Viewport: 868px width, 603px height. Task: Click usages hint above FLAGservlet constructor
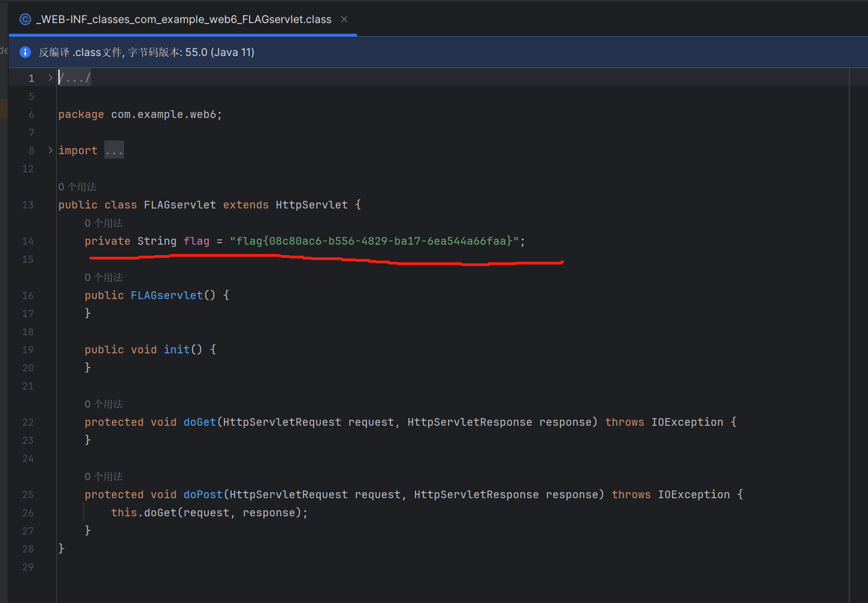click(x=104, y=278)
